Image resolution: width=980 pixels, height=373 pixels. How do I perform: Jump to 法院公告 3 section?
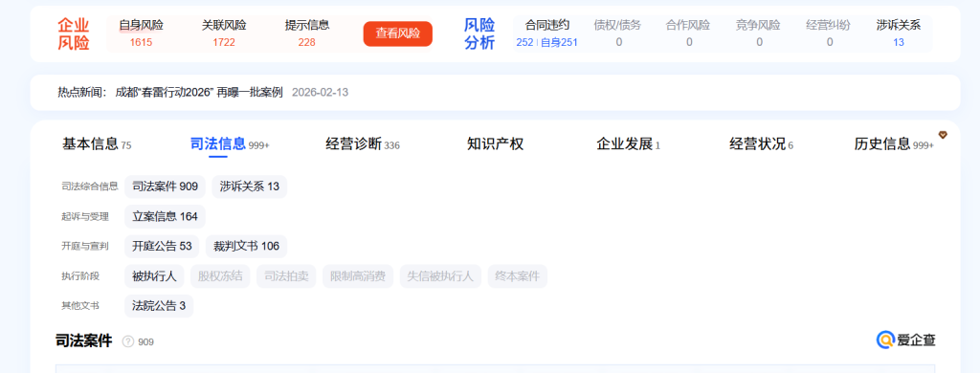[x=159, y=306]
